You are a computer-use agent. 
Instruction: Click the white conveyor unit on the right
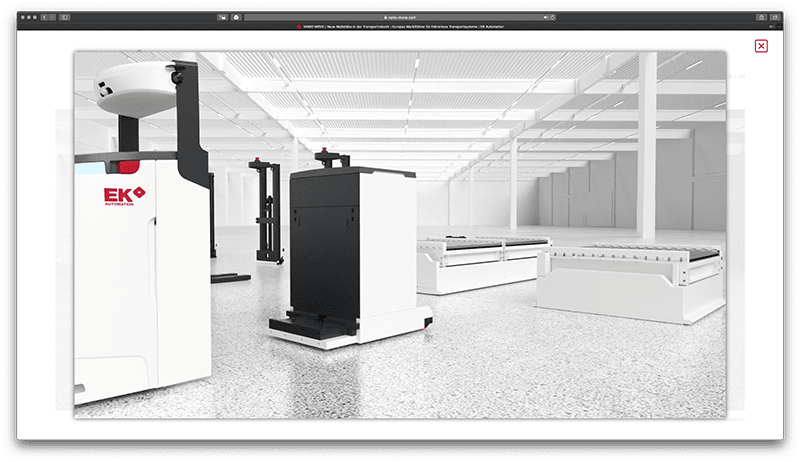630,280
